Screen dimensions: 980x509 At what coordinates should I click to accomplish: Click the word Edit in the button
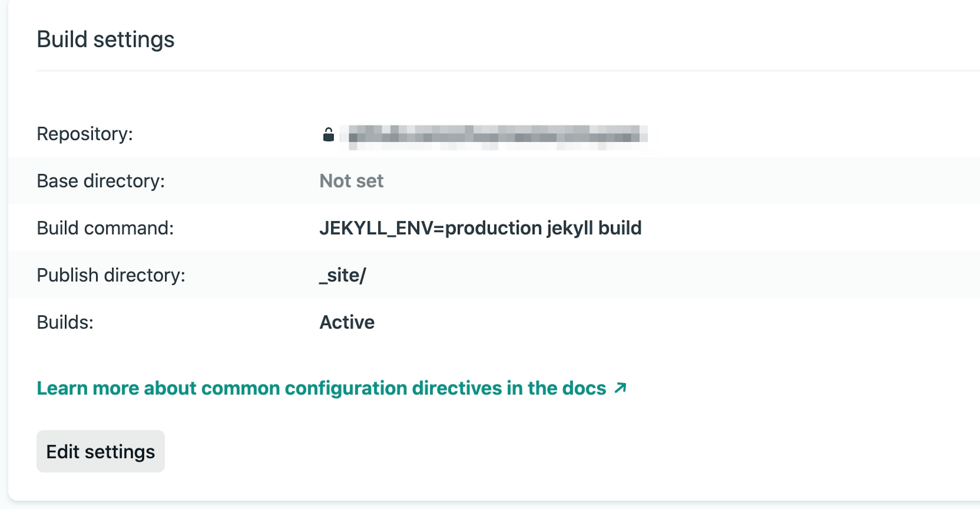pyautogui.click(x=63, y=452)
